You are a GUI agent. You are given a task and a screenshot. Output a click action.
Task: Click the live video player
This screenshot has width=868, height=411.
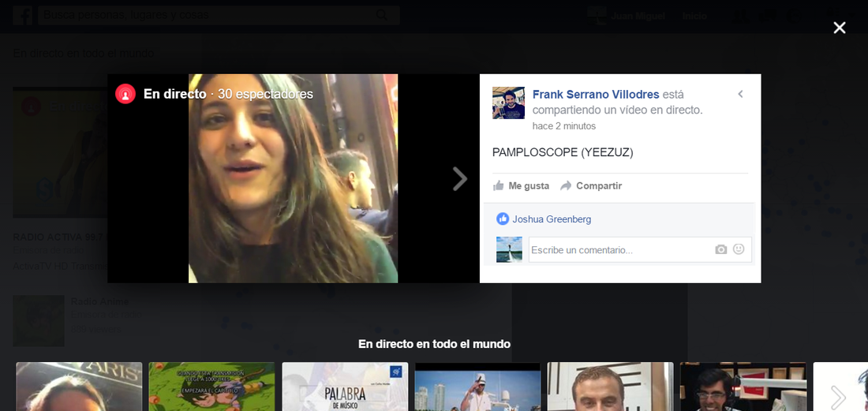coord(293,178)
